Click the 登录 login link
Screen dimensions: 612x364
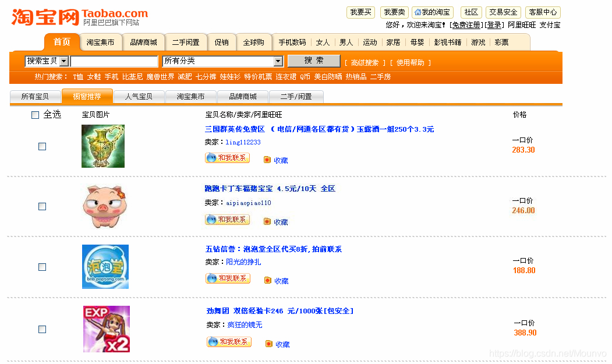[494, 25]
